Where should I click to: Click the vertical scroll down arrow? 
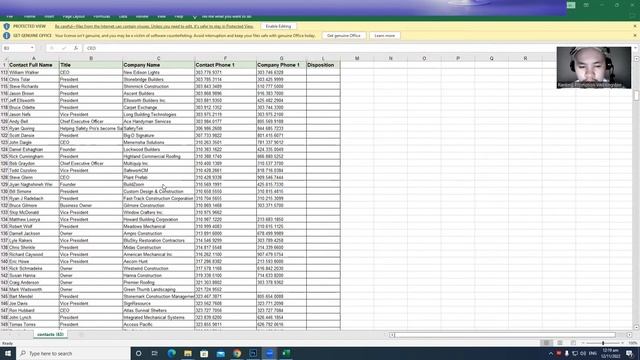(x=636, y=327)
